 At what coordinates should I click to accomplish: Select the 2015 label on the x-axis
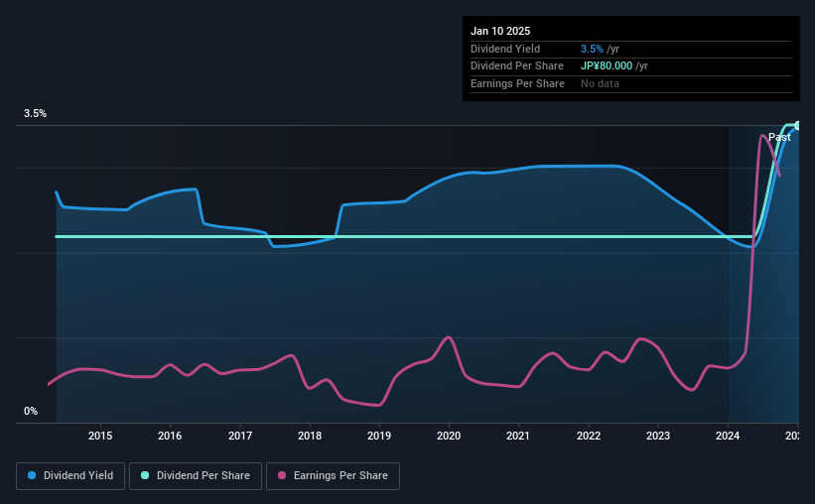(100, 436)
